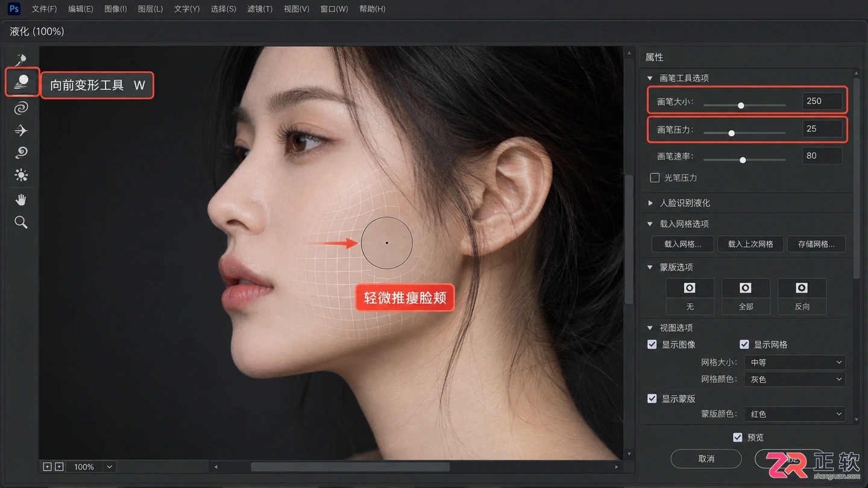
Task: Toggle 显示网格 checkbox
Action: (744, 345)
